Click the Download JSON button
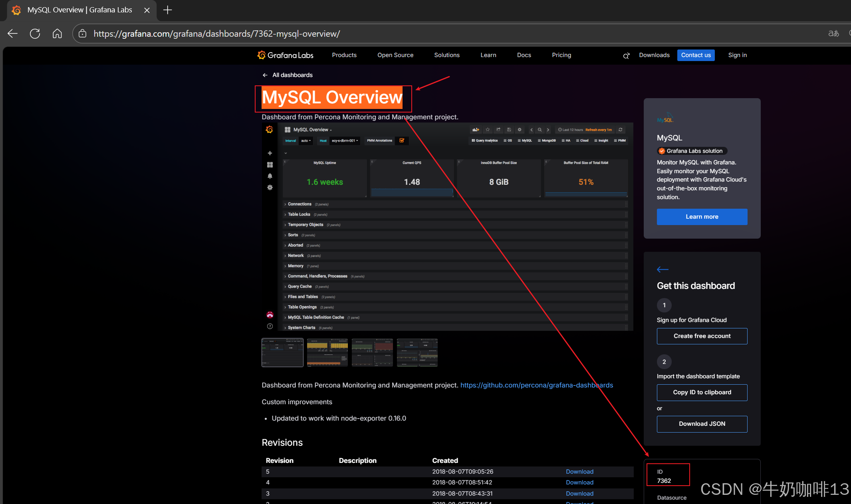 [702, 424]
